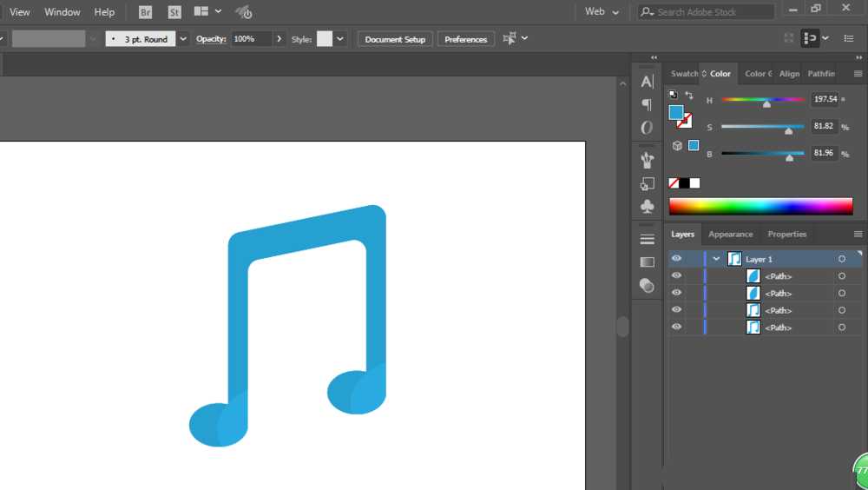This screenshot has width=868, height=490.
Task: Toggle visibility of the last Path sublayer
Action: point(676,327)
